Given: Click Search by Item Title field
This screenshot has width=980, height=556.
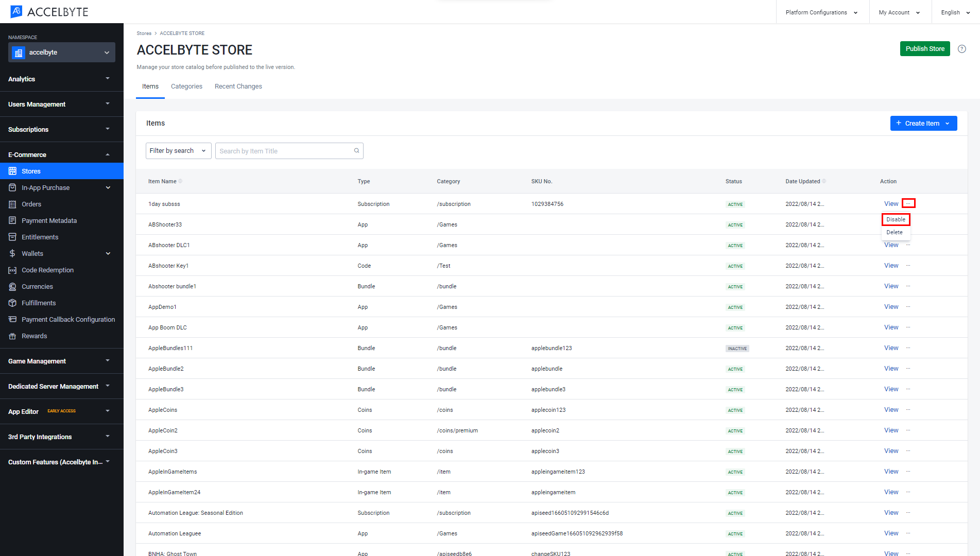Looking at the screenshot, I should click(289, 151).
